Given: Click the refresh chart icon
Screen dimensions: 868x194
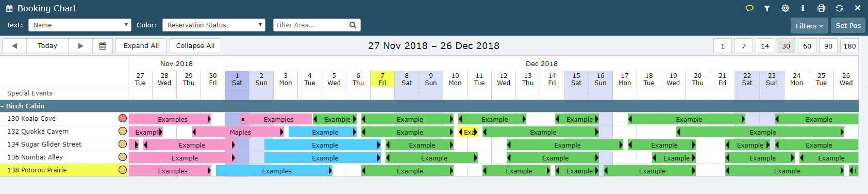Looking at the screenshot, I should point(839,8).
